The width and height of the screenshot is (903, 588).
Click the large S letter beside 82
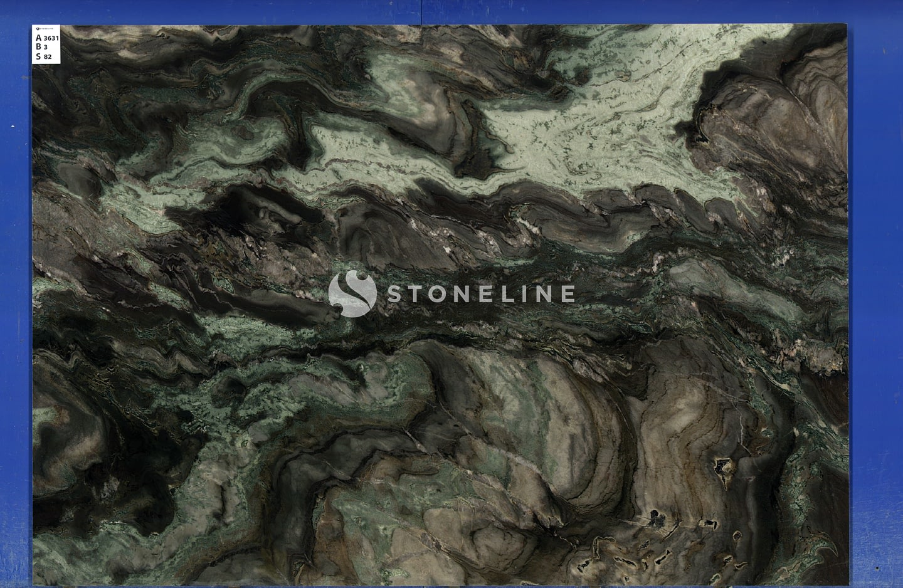(39, 56)
